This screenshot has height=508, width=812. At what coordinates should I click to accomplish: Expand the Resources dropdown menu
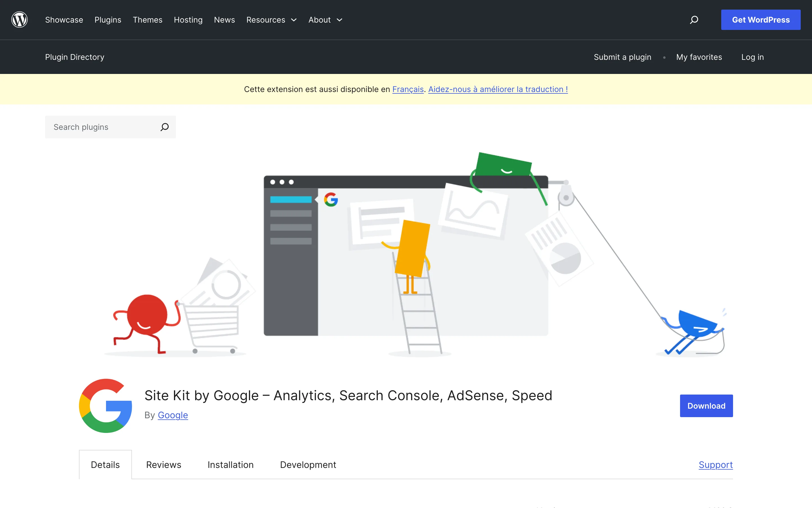coord(272,20)
